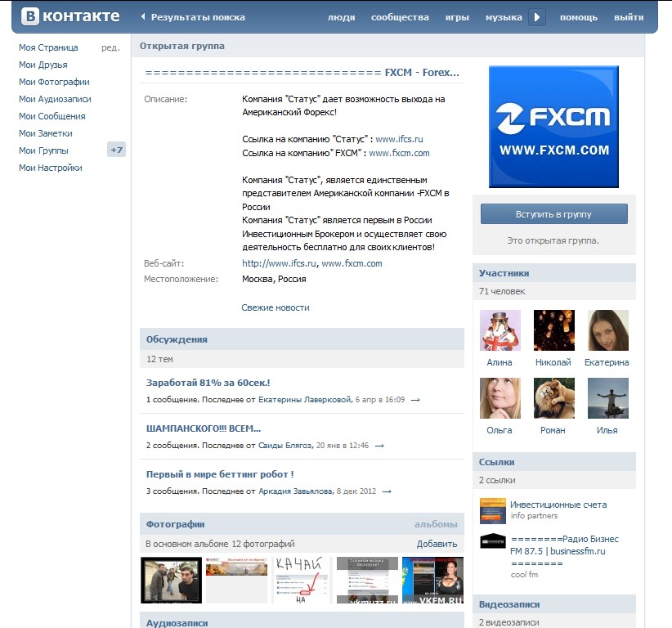Click Добавить to add a photo
Image resolution: width=672 pixels, height=628 pixels.
[437, 544]
